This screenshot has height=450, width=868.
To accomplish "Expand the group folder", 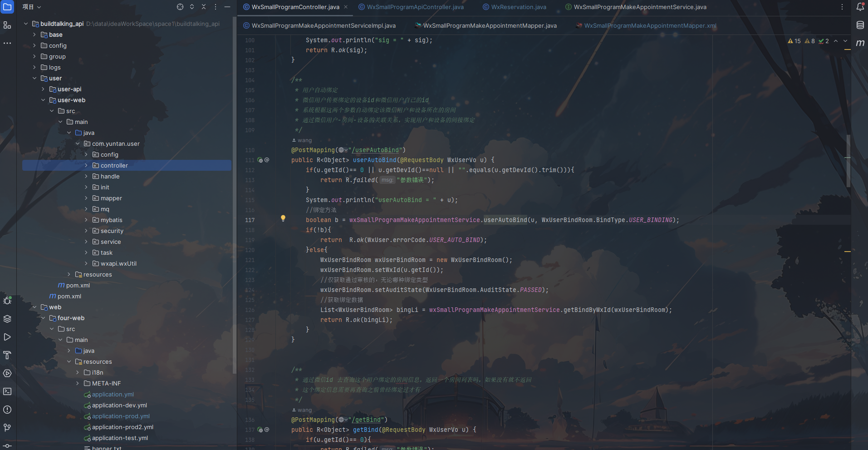I will pos(34,56).
